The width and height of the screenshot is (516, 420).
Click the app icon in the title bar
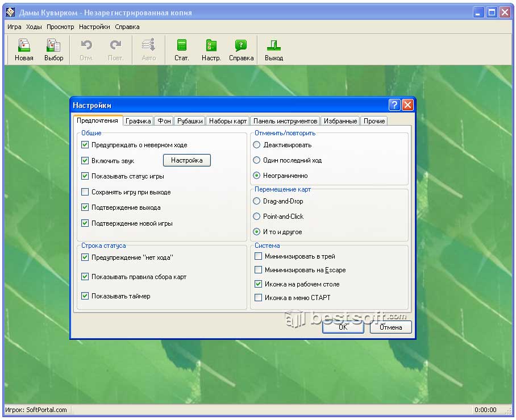tap(11, 13)
